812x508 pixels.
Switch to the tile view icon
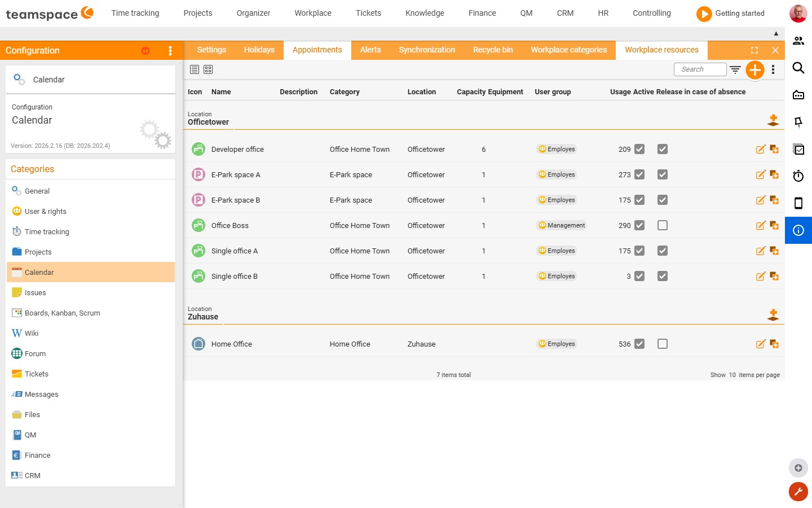tap(208, 69)
